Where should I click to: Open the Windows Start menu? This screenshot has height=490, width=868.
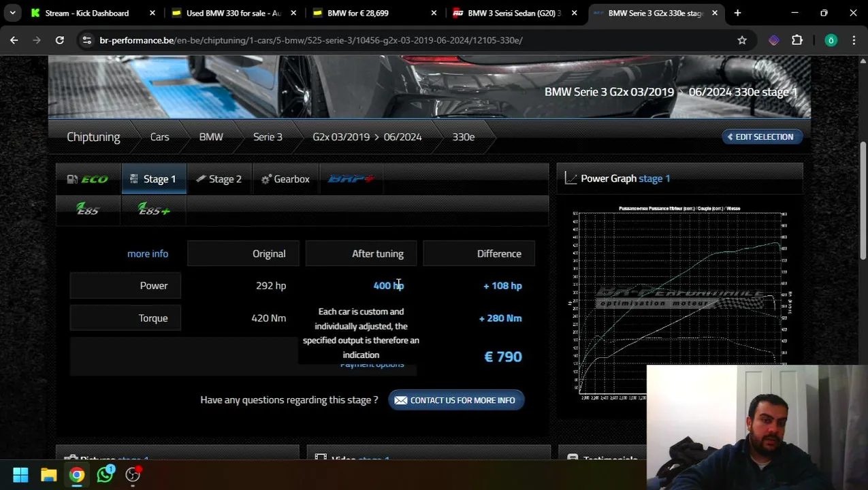tap(20, 474)
